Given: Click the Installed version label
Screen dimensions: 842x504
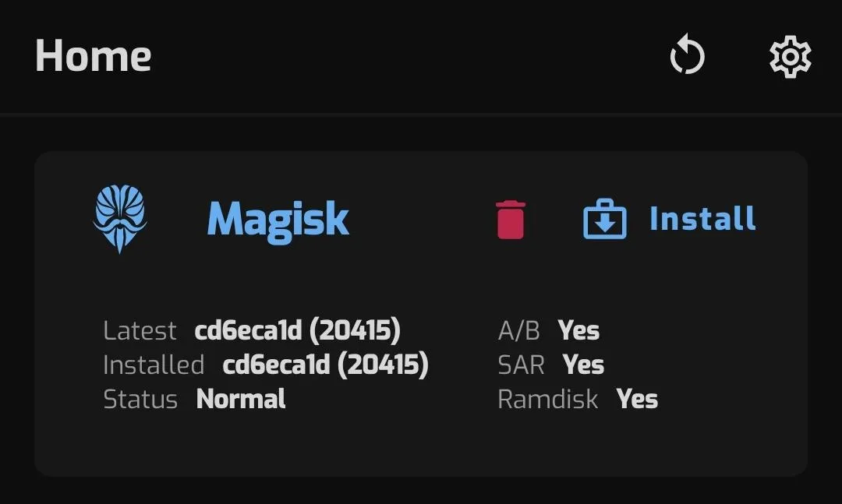Looking at the screenshot, I should point(154,365).
